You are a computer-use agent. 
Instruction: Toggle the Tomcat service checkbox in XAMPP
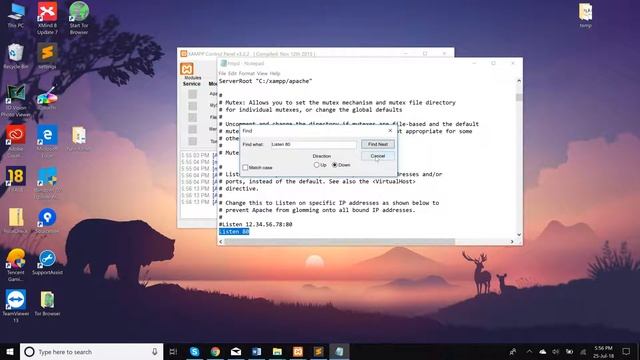193,141
